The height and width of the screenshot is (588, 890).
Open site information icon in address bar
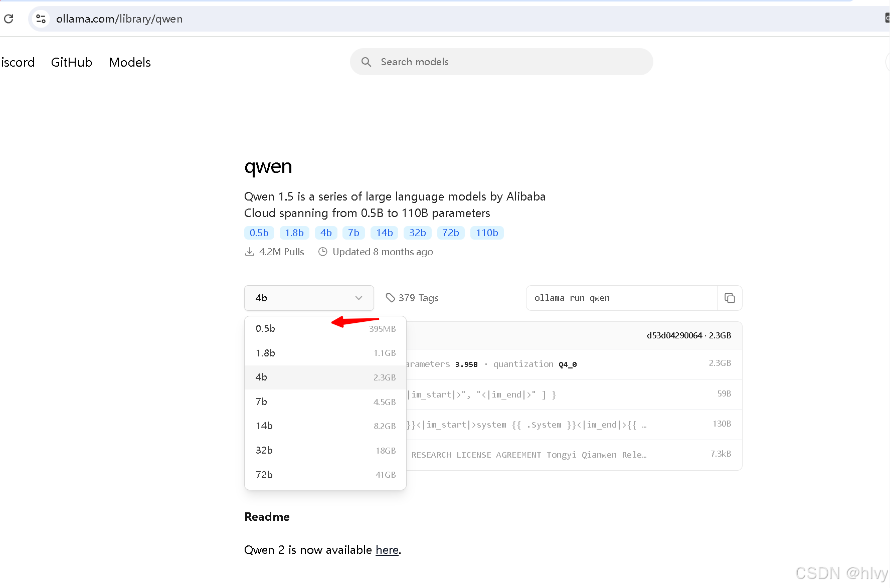tap(41, 19)
